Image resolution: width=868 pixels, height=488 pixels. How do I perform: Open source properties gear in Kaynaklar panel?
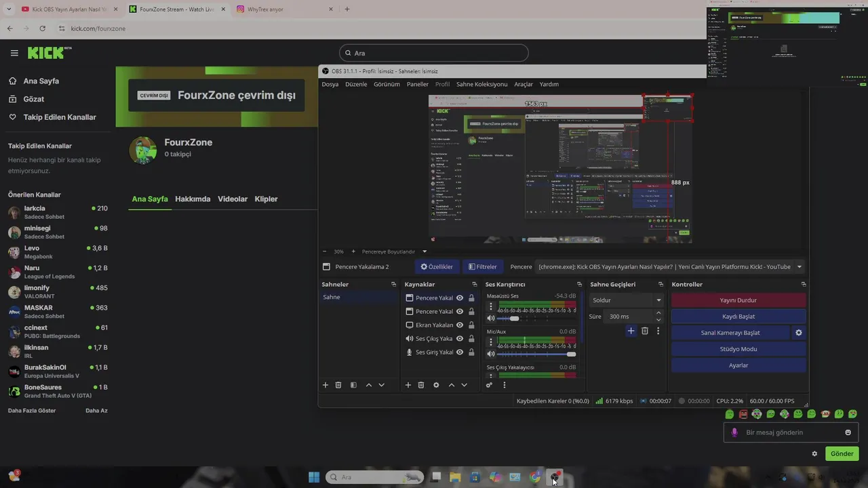436,385
